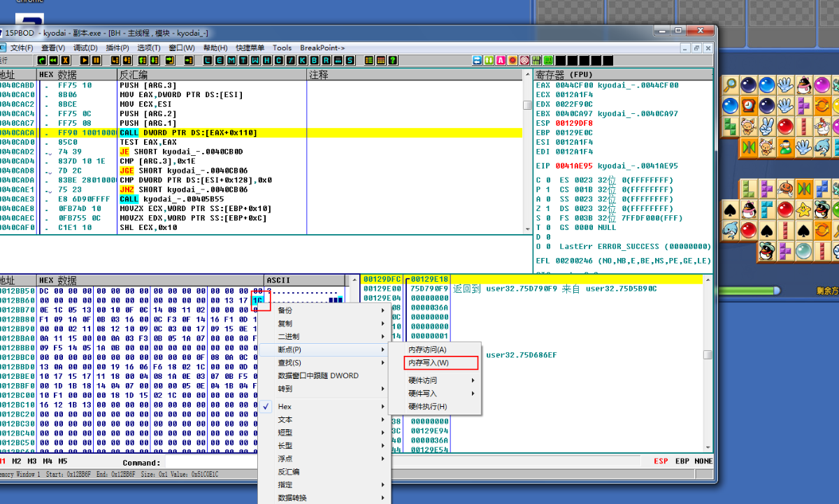Toggle NONE stack addressing mode
This screenshot has width=839, height=504.
click(703, 461)
